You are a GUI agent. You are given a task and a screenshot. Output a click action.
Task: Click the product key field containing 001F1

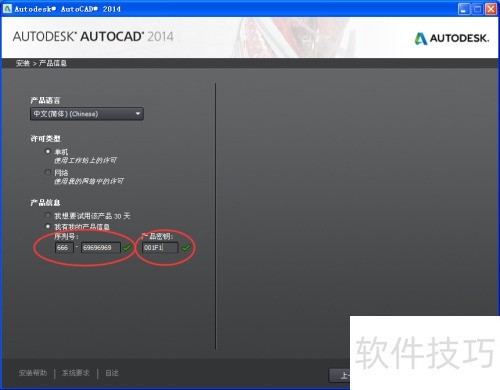coord(160,248)
